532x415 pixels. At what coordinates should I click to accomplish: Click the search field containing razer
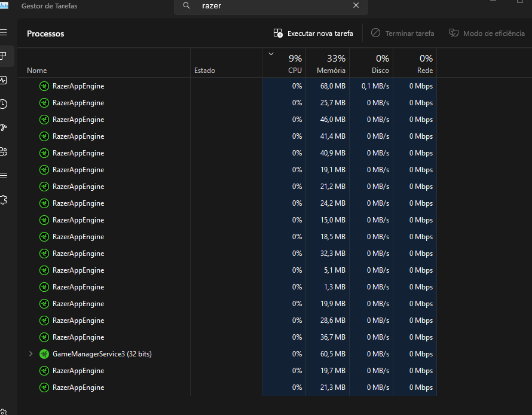pyautogui.click(x=271, y=6)
